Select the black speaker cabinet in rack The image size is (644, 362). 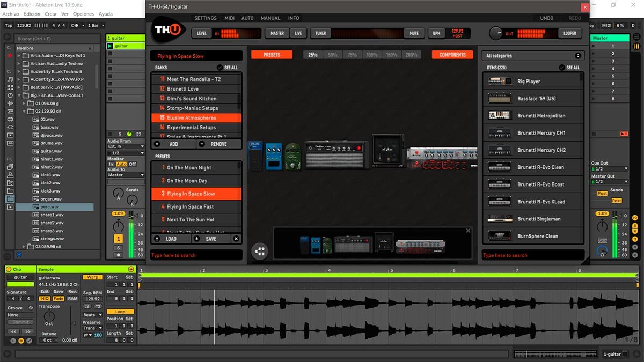387,151
